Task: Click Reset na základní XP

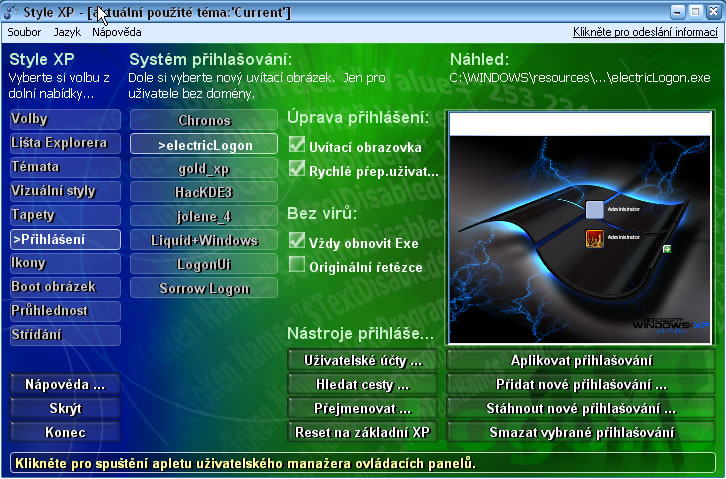Action: point(363,433)
